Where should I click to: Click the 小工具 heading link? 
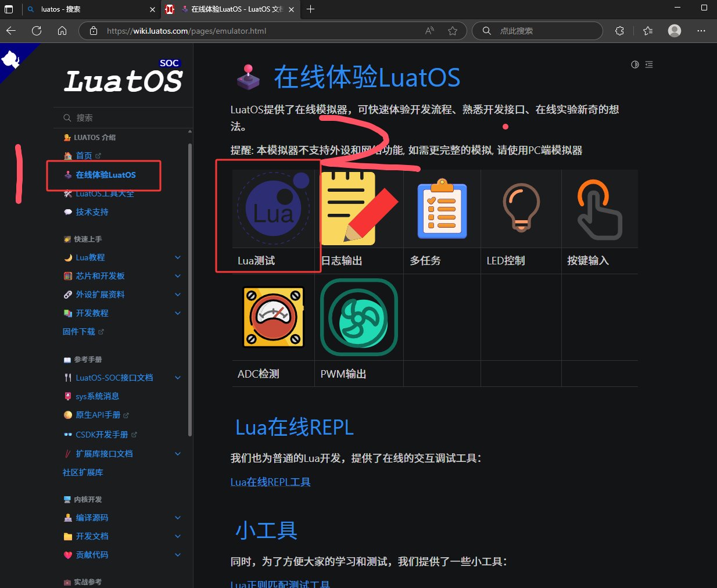tap(267, 530)
